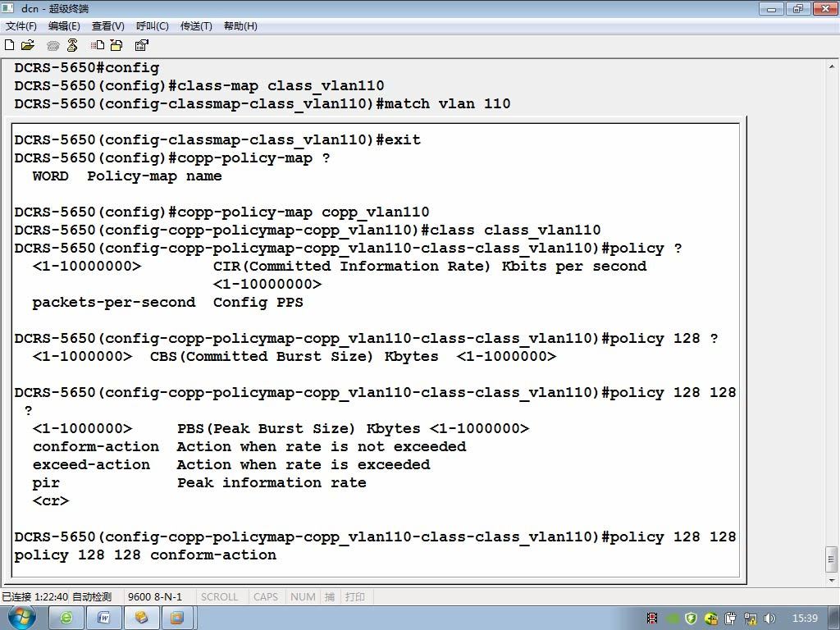Click the 'DCRS-5650#config' terminal line

coord(87,67)
